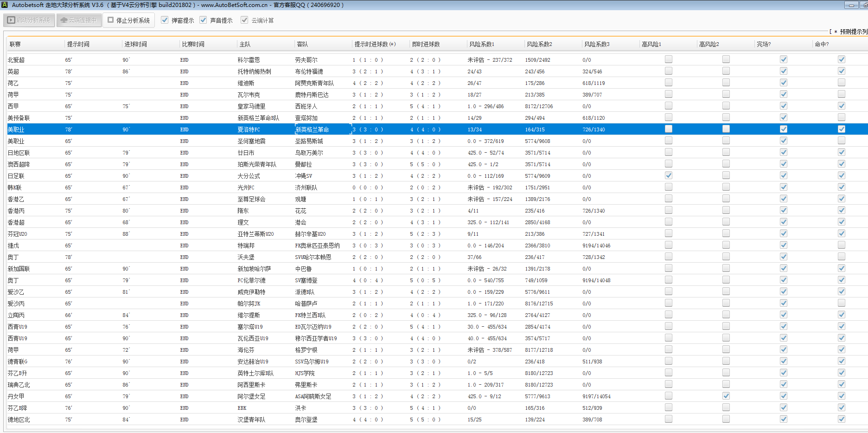The width and height of the screenshot is (868, 433).
Task: Toggle the 云端计算 checkbox
Action: coord(244,20)
